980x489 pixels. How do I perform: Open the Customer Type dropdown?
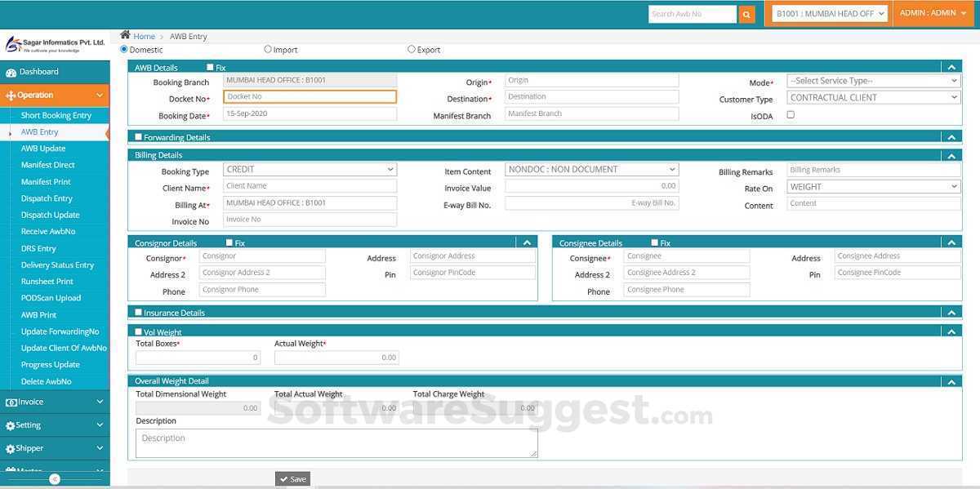[x=874, y=98]
